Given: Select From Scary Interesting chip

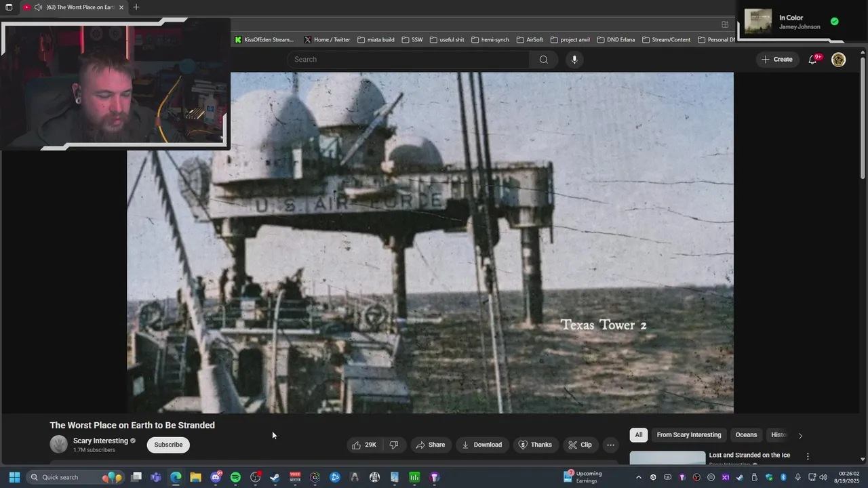Looking at the screenshot, I should 688,435.
